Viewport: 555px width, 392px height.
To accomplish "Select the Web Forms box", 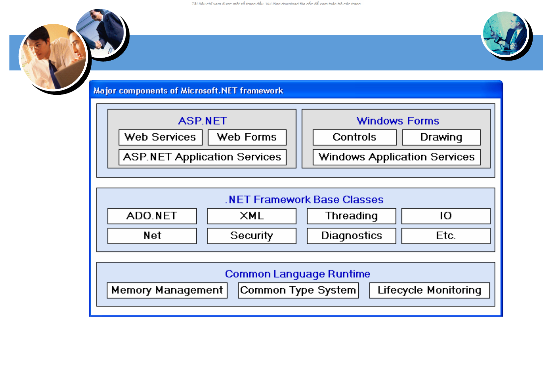I will click(247, 137).
